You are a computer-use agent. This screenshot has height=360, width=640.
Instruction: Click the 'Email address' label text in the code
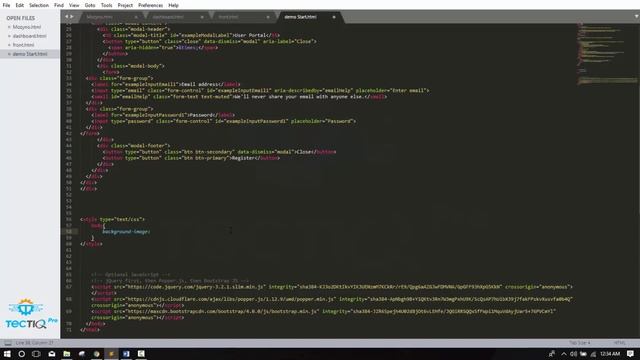click(202, 84)
